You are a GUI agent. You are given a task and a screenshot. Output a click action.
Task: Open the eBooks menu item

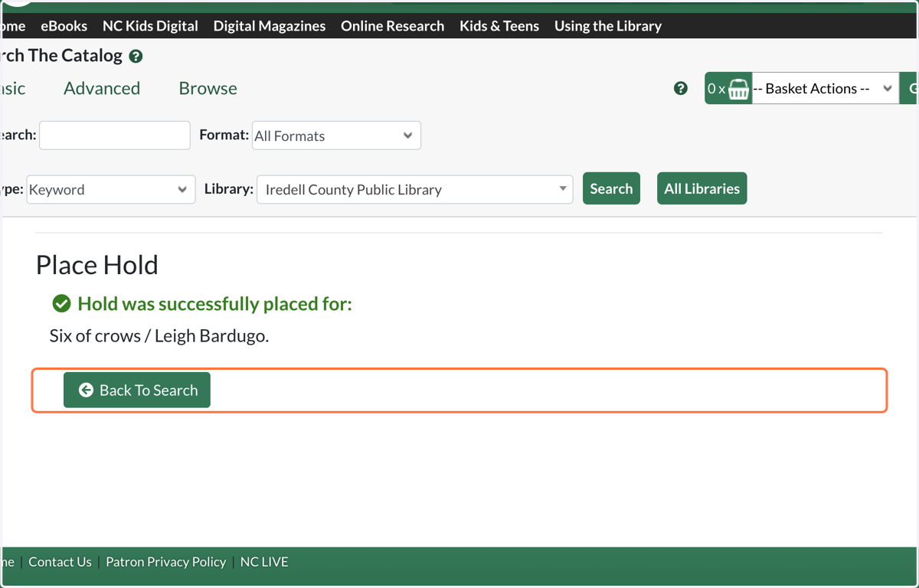(x=64, y=26)
